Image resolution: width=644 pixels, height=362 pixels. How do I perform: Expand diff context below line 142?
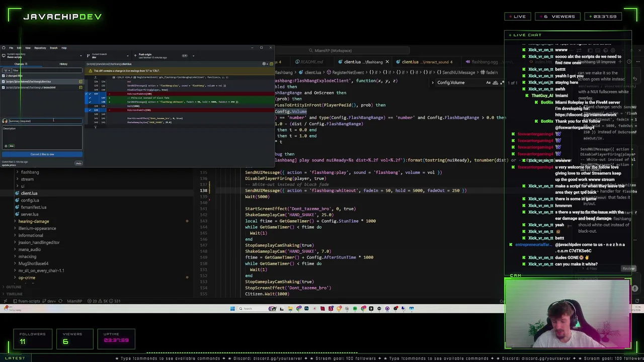tap(95, 126)
